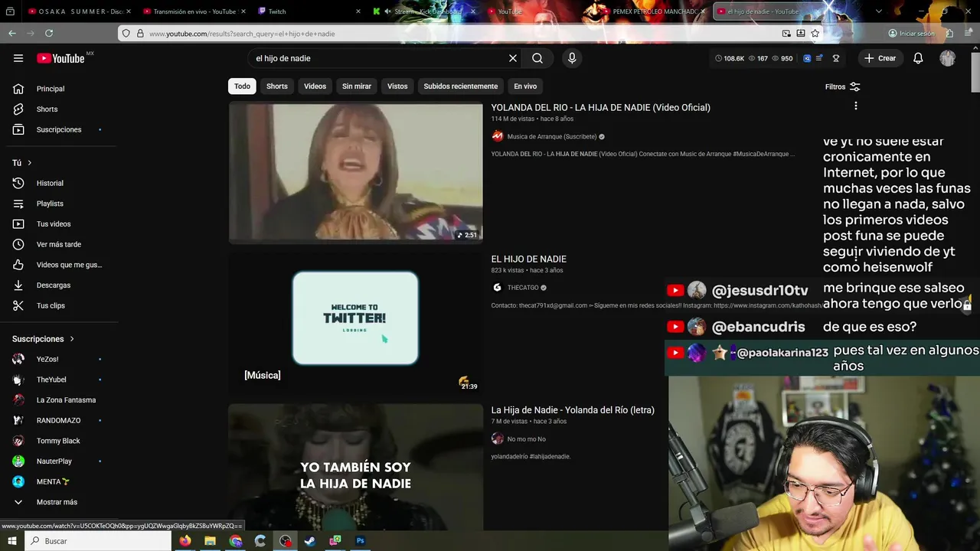Select the Sin mirar filter chip
The image size is (980, 551).
tap(357, 86)
